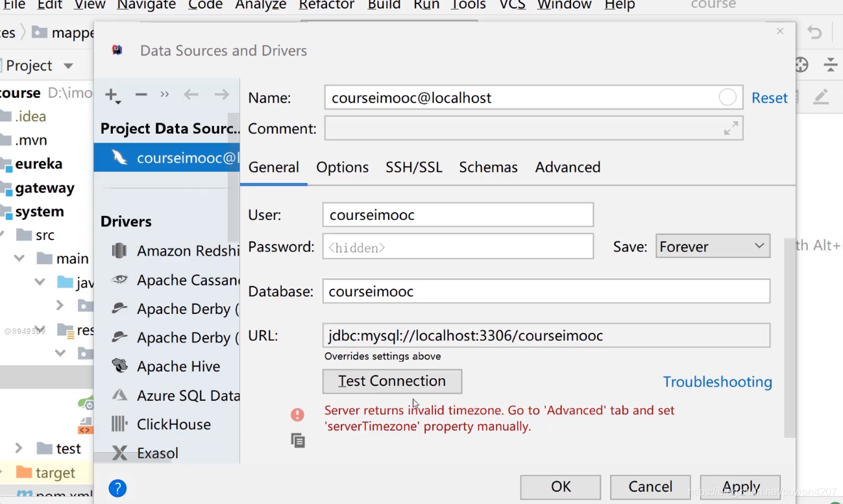Click the data source color circle

tap(727, 97)
